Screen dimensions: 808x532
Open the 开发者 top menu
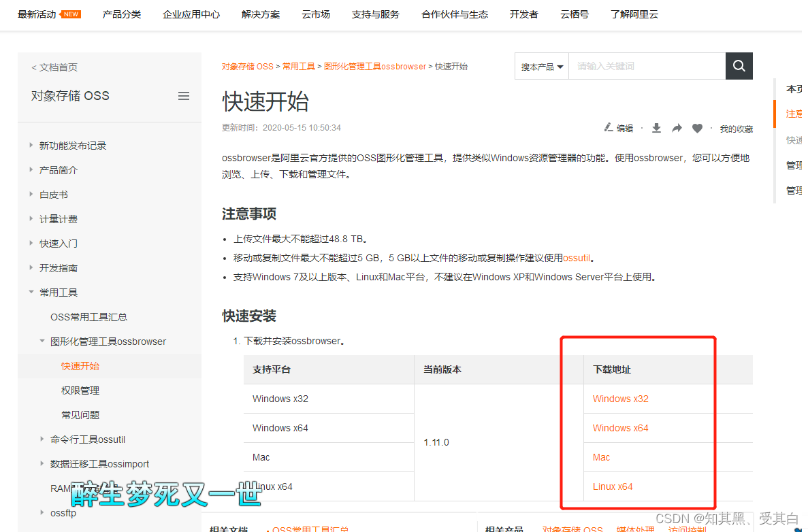click(524, 14)
